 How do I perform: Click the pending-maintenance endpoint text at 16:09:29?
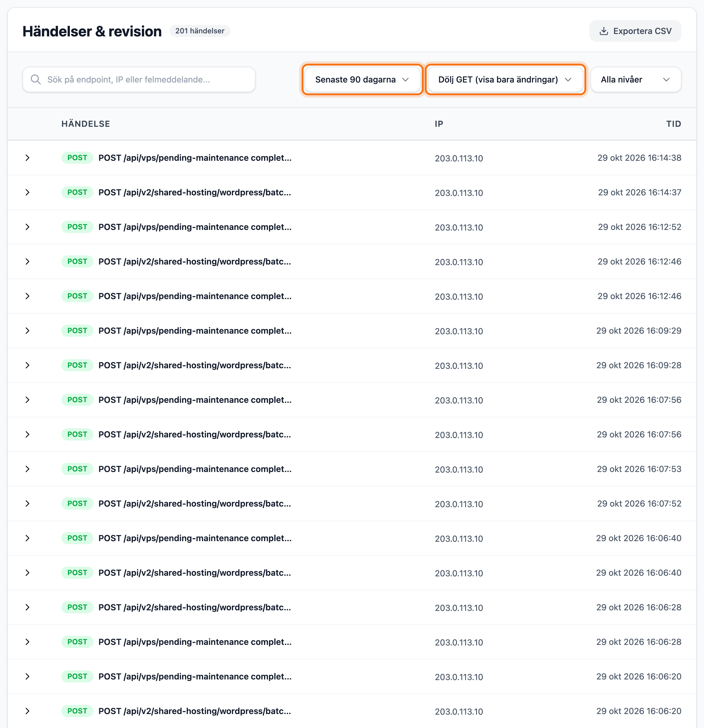195,331
